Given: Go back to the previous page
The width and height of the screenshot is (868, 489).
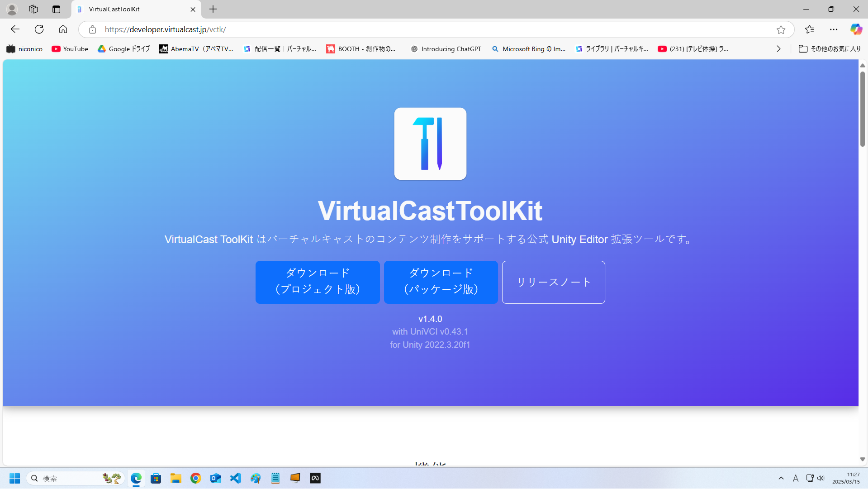Looking at the screenshot, I should click(15, 29).
